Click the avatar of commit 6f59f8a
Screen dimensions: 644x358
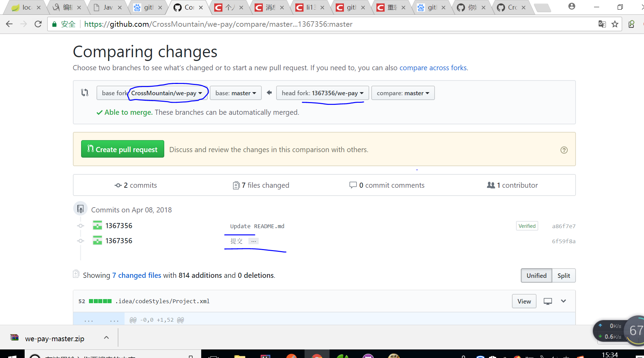click(98, 240)
